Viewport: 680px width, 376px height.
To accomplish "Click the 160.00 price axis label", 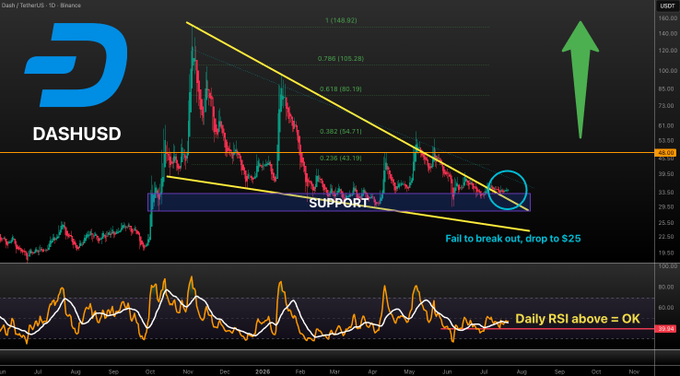I will [667, 18].
